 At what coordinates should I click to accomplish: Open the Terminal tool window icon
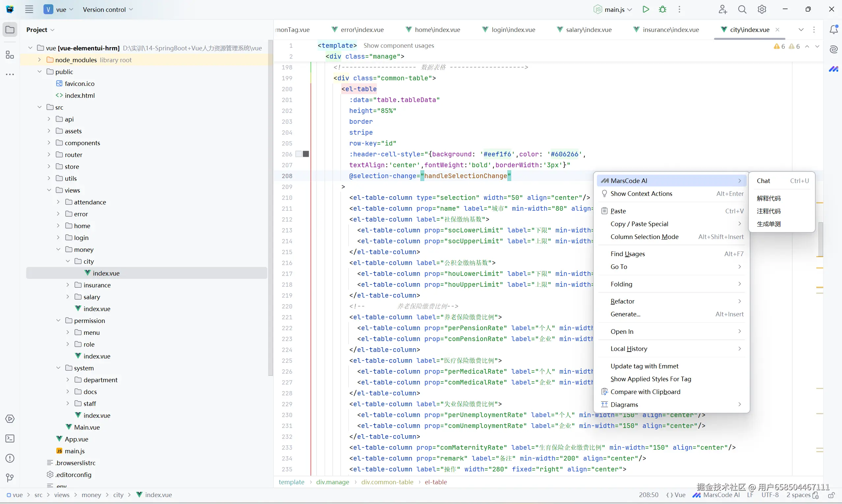10,438
